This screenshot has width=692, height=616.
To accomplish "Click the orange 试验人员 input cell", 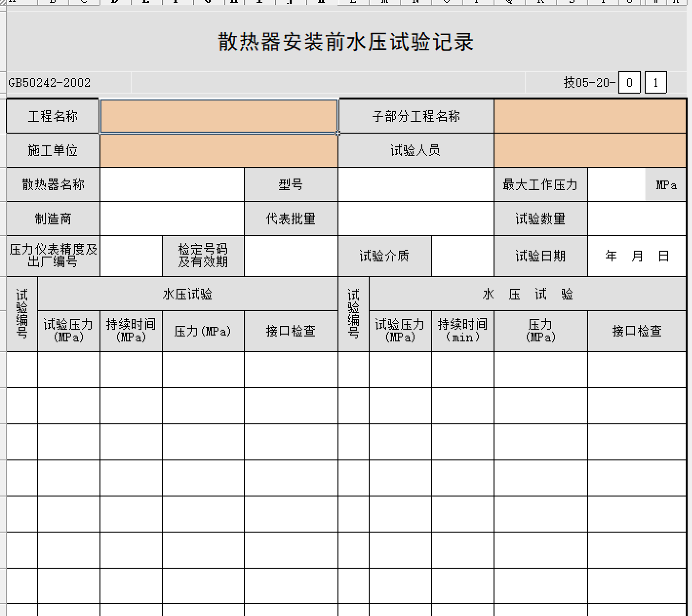I will point(590,150).
